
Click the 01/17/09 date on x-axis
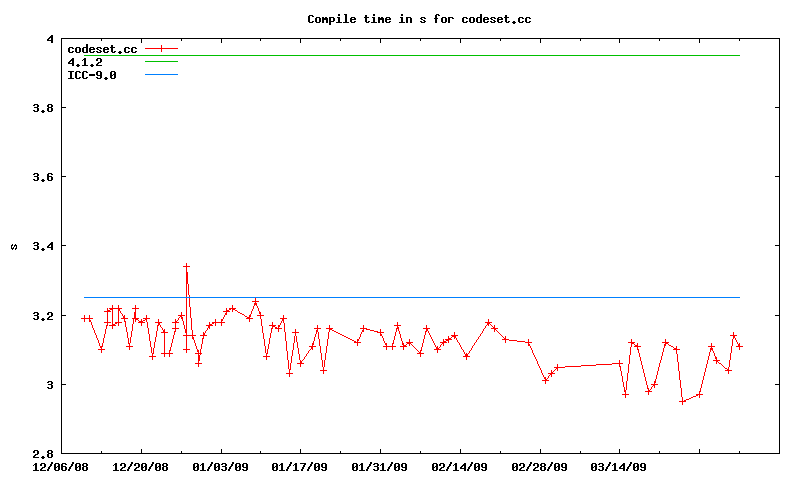pyautogui.click(x=300, y=466)
